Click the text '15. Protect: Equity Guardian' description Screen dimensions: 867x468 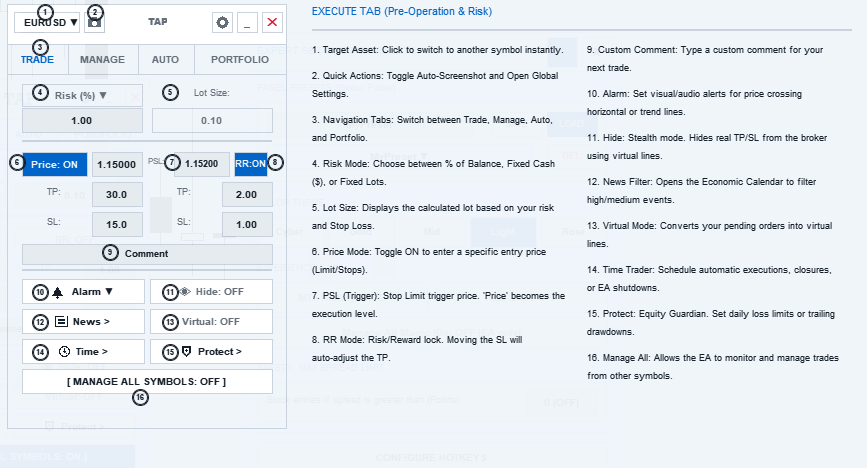coord(711,323)
